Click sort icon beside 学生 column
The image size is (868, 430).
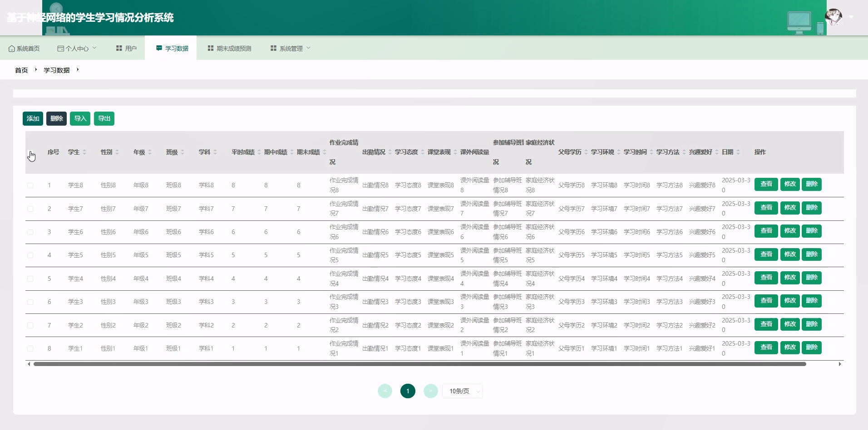point(84,152)
